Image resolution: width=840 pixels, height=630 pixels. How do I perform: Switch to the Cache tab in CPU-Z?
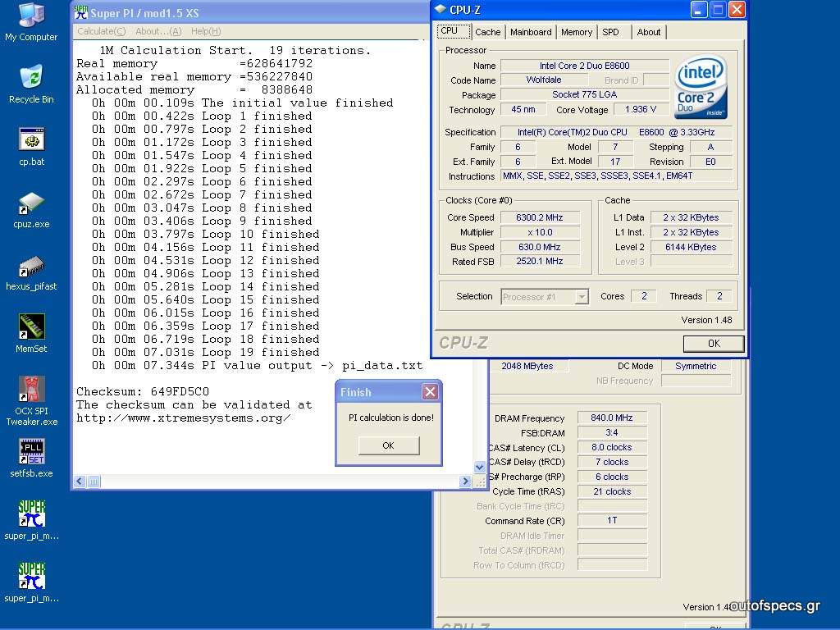487,32
